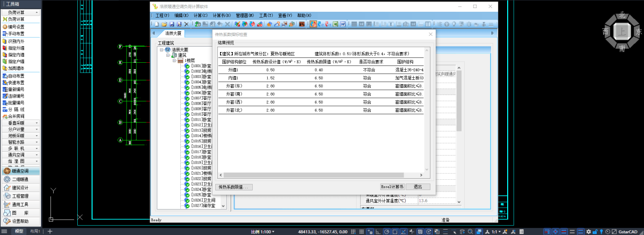Open the 计算书(B) menu

click(x=222, y=16)
